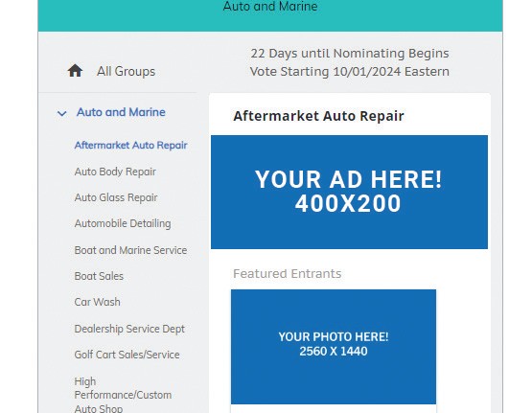Open Boat and Marine Service category
532x413 pixels.
130,250
